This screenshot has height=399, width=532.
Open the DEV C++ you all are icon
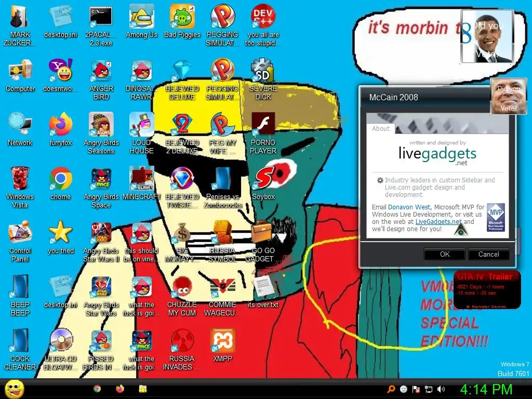(263, 25)
